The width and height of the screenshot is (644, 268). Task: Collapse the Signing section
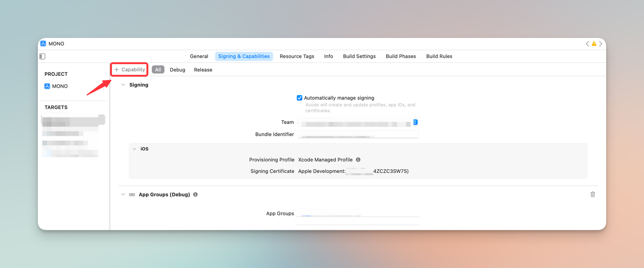coord(123,85)
